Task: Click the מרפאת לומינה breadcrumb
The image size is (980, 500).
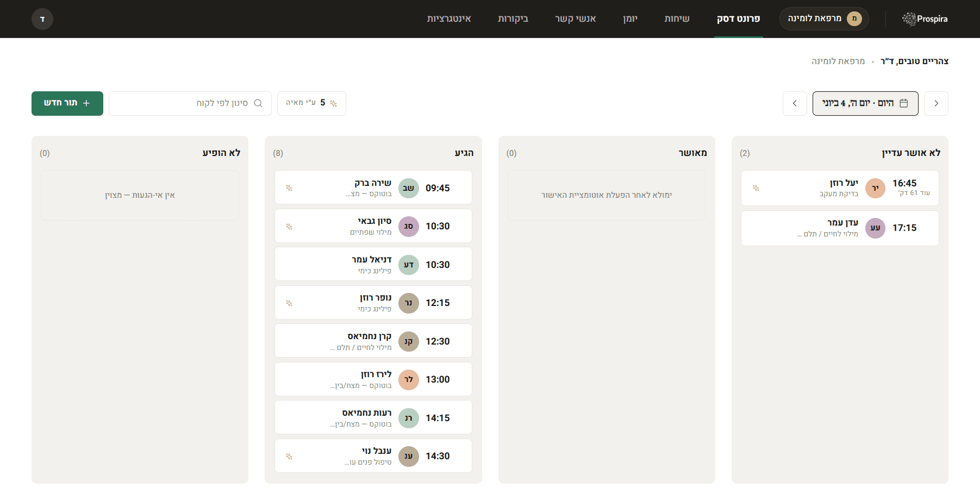Action: pos(838,61)
